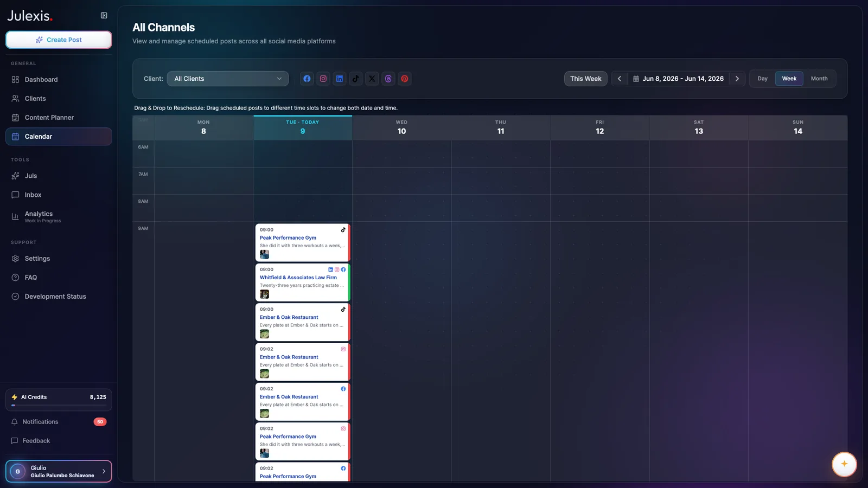The image size is (868, 488).
Task: Open 09:00 Peak Performance Gym TikTok post
Action: point(303,242)
